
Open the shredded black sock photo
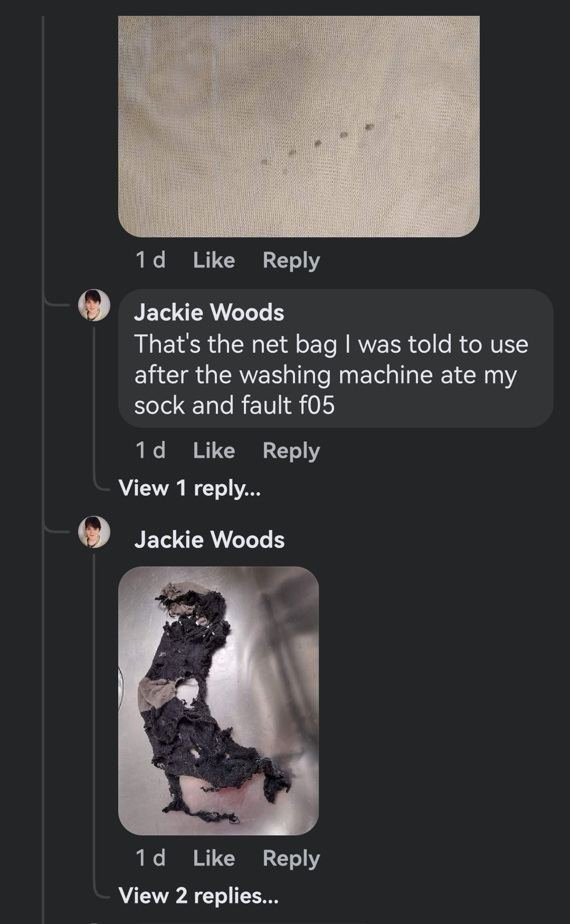(x=218, y=700)
